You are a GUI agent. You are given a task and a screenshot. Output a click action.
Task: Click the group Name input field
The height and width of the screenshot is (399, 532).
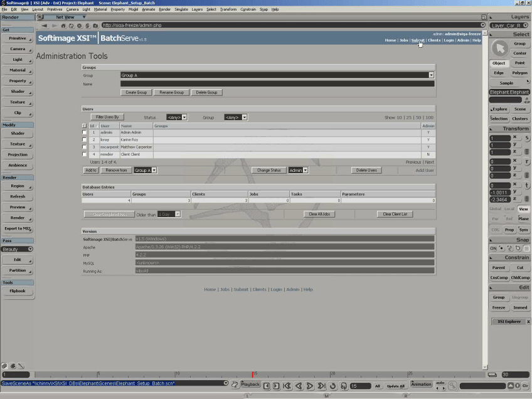coord(277,83)
